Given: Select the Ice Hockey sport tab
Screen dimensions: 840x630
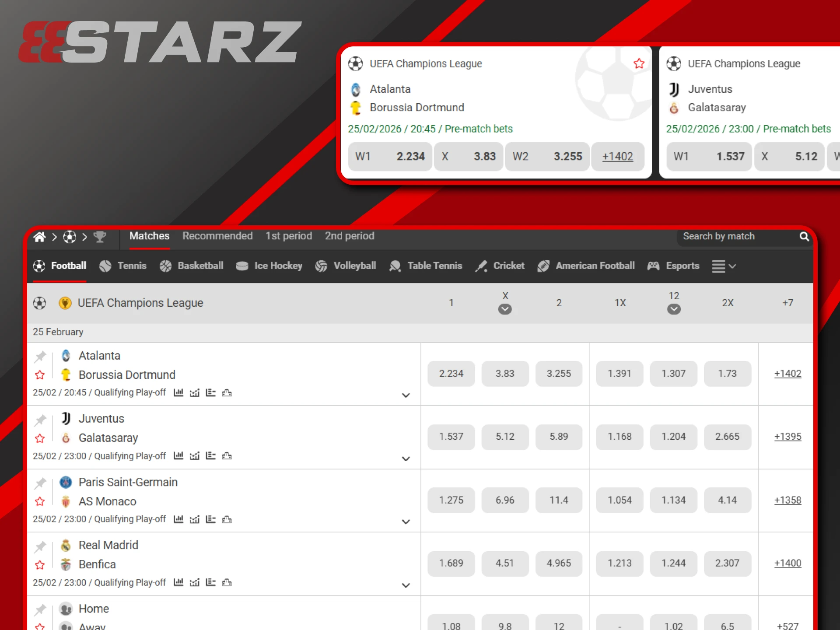Looking at the screenshot, I should click(269, 266).
